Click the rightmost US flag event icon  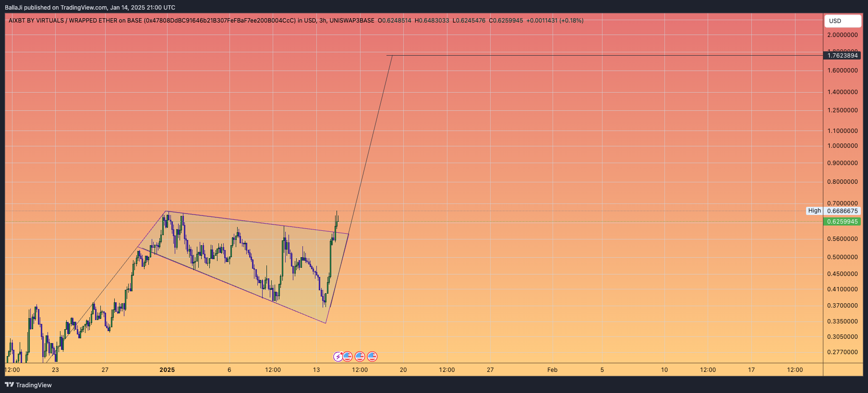point(372,357)
